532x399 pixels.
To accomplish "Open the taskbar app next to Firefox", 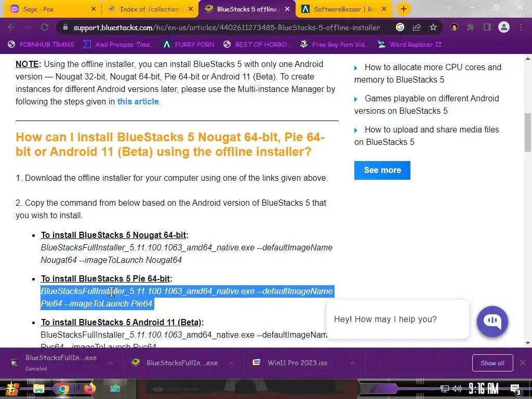I will (x=115, y=389).
